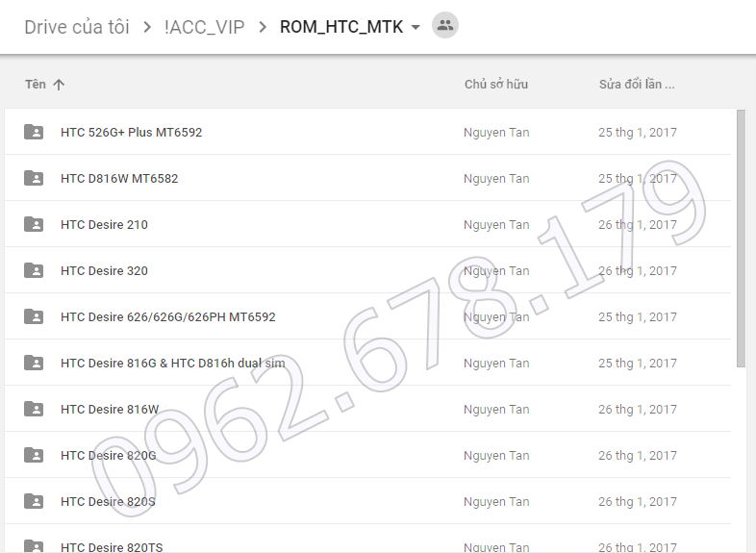Click owner Nguyen Tan in HTC 526G+ row
This screenshot has height=553, width=756.
[x=496, y=132]
